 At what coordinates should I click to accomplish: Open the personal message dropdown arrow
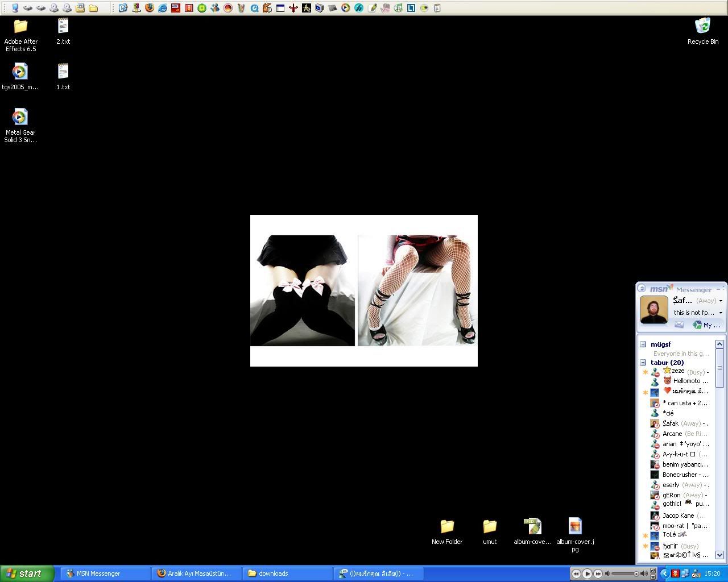click(721, 313)
